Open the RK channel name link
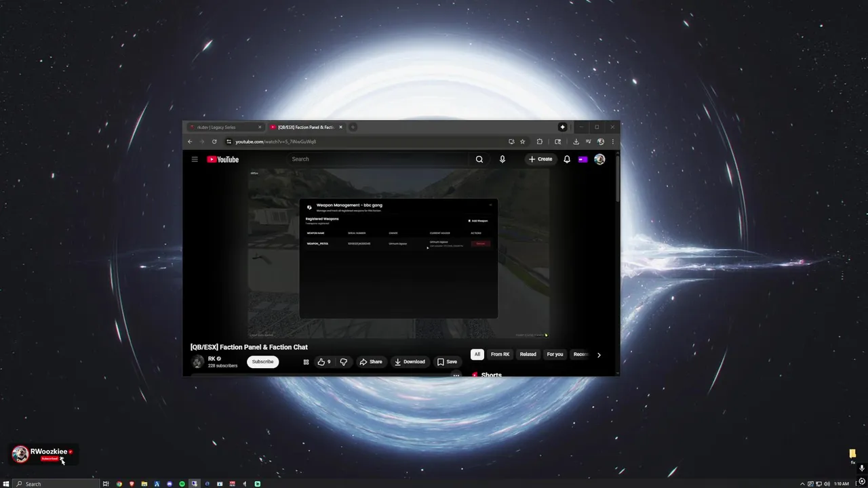 click(x=212, y=359)
